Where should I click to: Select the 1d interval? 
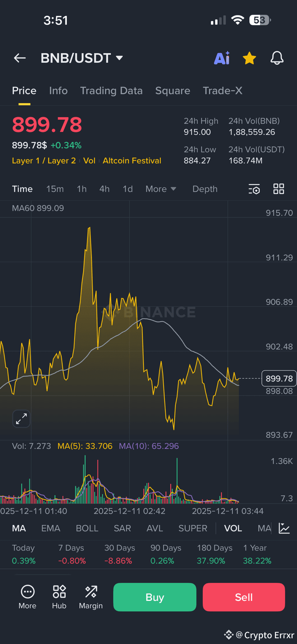(x=128, y=189)
